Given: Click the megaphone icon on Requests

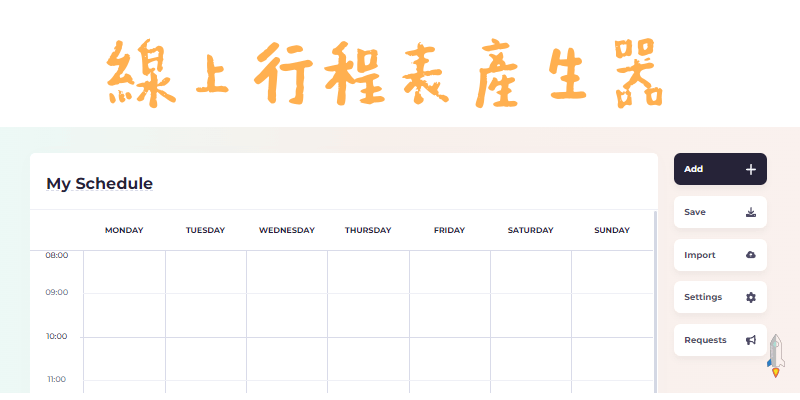Looking at the screenshot, I should point(751,340).
